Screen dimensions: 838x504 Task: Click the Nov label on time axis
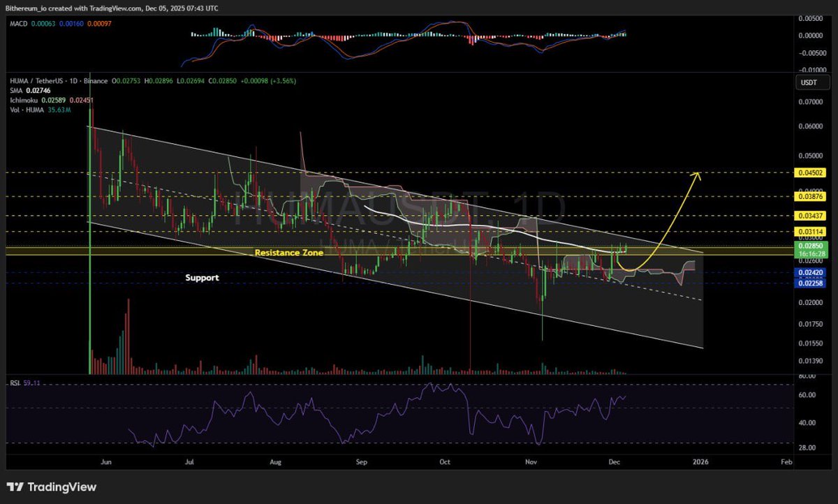coord(531,462)
